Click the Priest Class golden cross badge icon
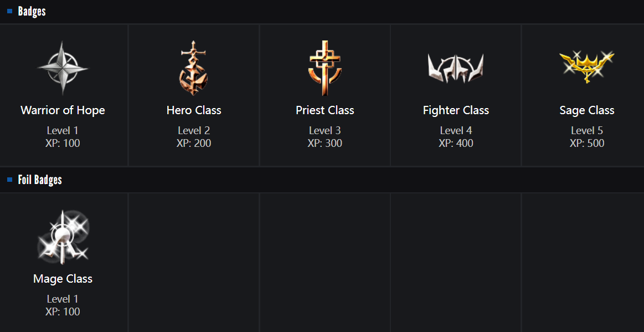 point(325,68)
